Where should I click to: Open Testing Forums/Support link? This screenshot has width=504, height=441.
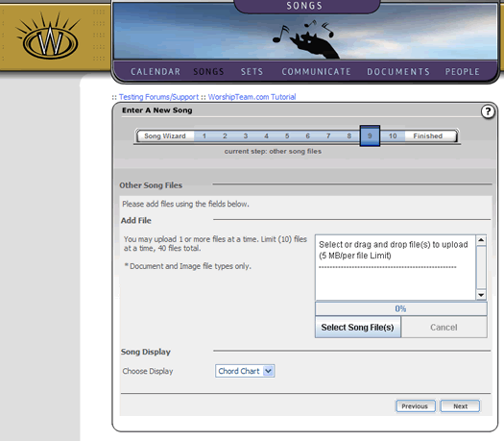(x=158, y=97)
